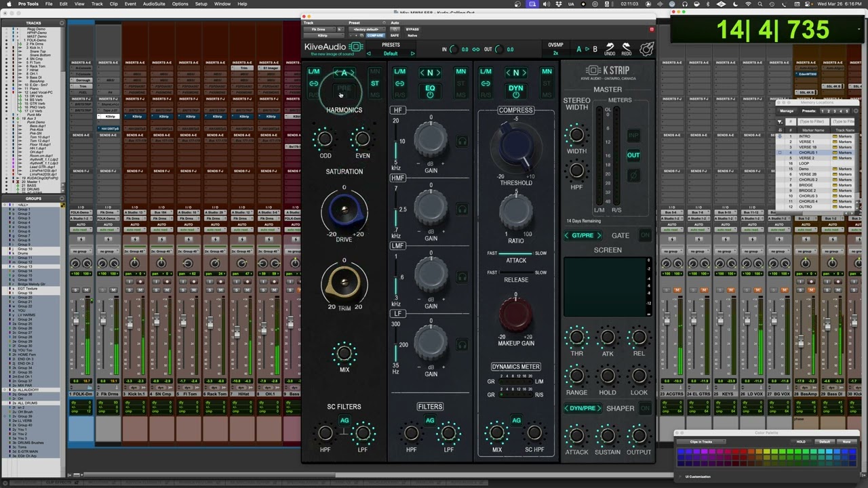Click the Stereo WIDTH knob
This screenshot has height=488, width=868.
click(576, 135)
